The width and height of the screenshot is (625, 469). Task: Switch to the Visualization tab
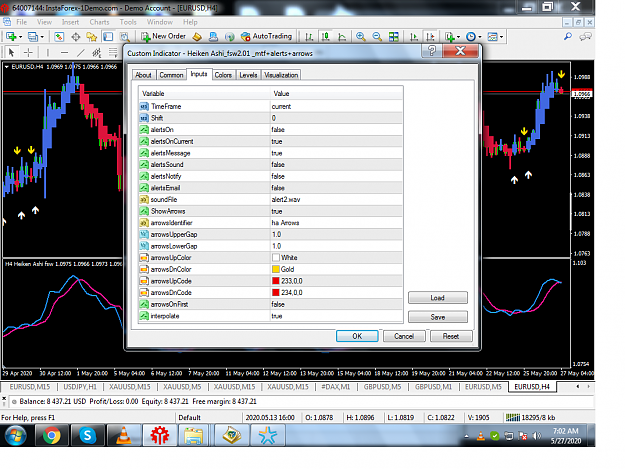click(x=281, y=75)
